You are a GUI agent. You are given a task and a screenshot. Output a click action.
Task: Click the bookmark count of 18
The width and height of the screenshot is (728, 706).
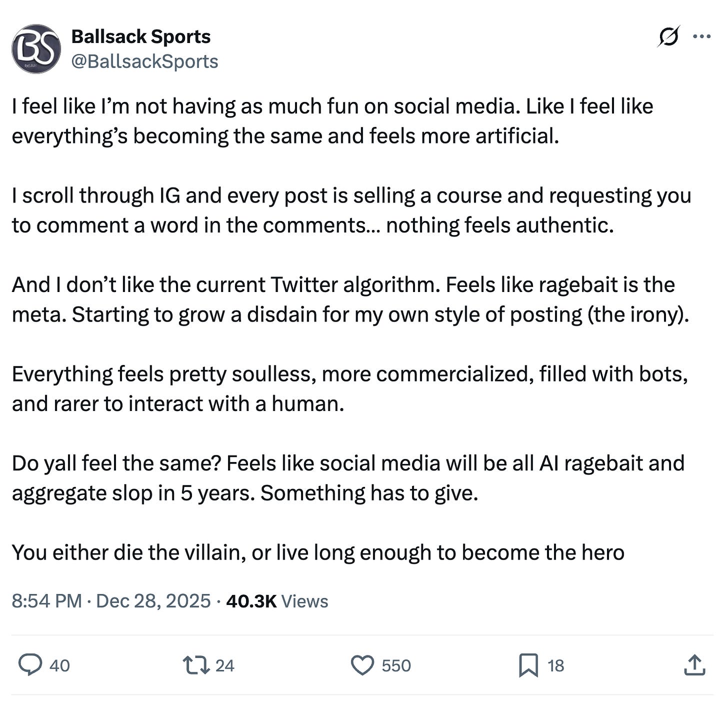tap(555, 665)
